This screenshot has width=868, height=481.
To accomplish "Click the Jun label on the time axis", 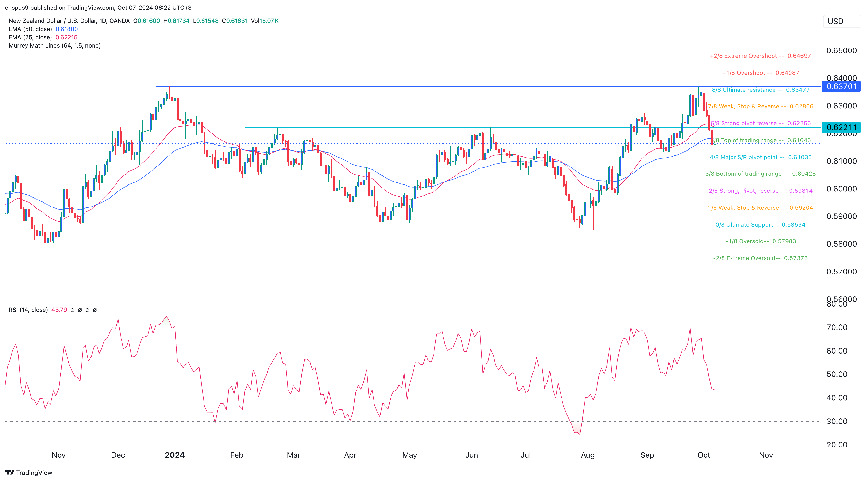I will point(471,455).
